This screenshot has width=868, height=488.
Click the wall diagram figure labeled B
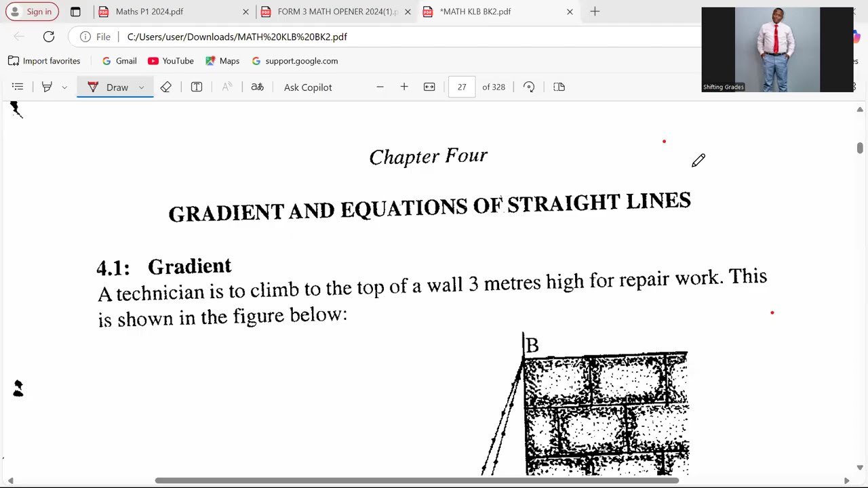click(x=585, y=404)
